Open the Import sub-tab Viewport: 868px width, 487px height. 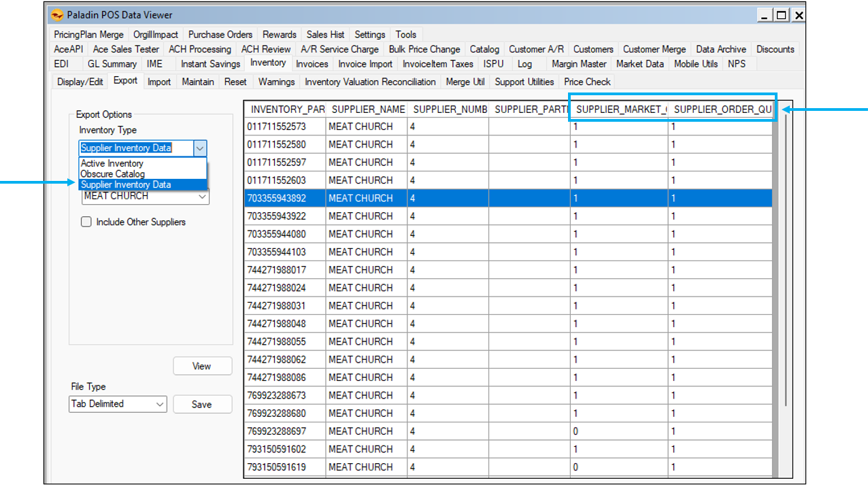(159, 82)
